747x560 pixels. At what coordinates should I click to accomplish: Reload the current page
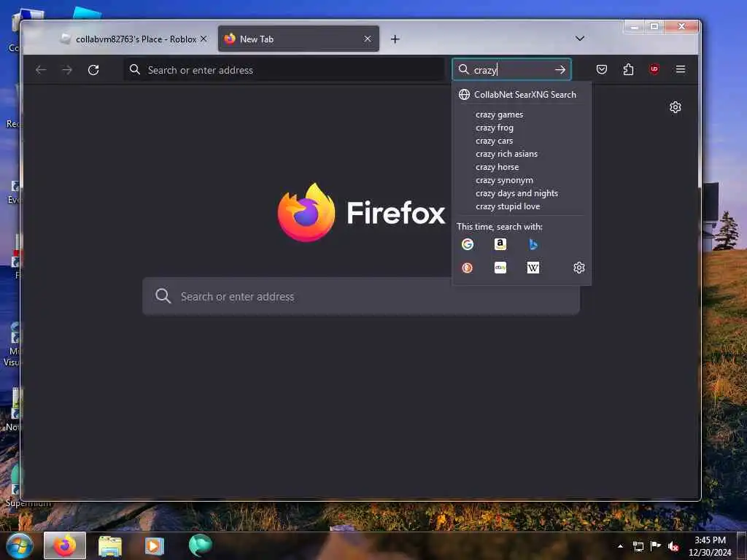[93, 70]
